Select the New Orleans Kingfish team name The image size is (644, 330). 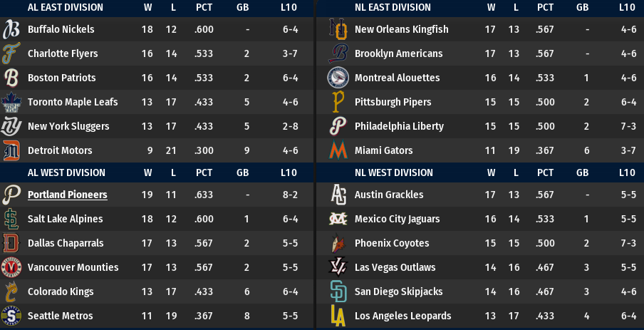point(401,29)
